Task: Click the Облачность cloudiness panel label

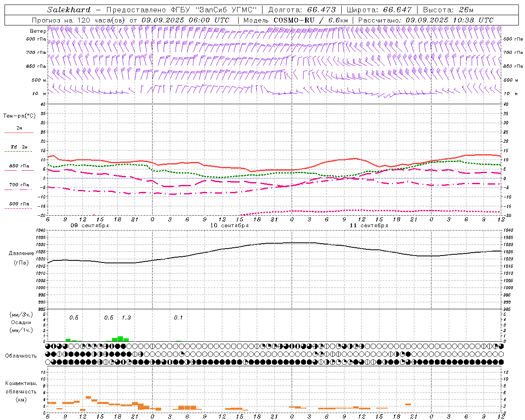Action: [21, 356]
